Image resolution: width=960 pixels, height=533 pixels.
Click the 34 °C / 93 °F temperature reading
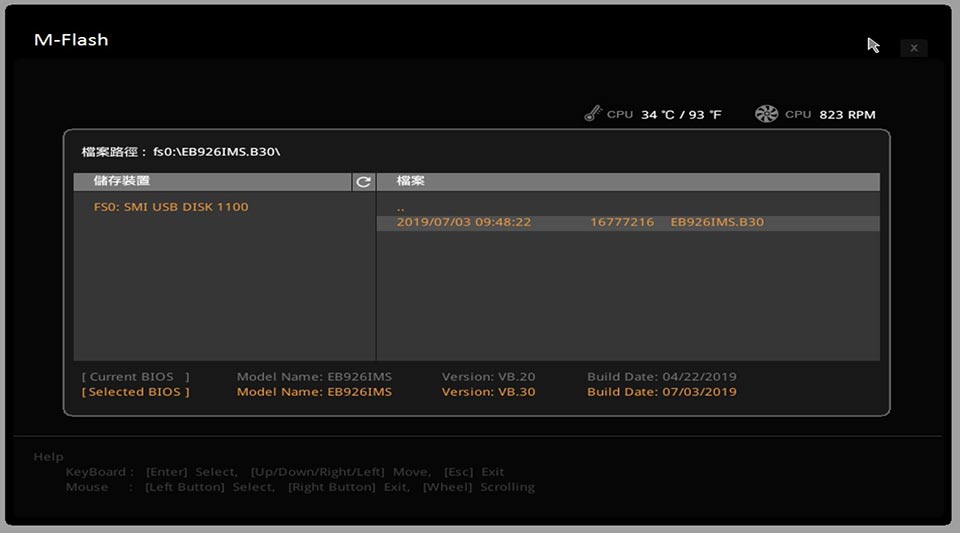(681, 114)
